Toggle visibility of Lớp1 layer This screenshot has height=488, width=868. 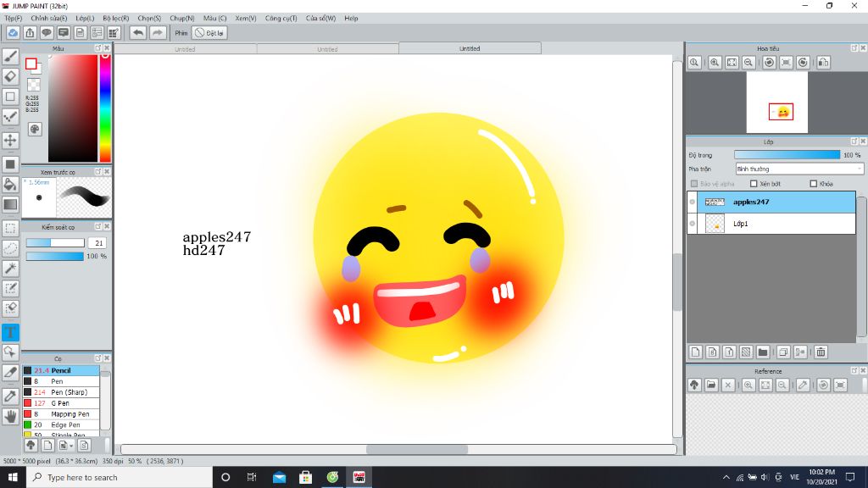[692, 224]
